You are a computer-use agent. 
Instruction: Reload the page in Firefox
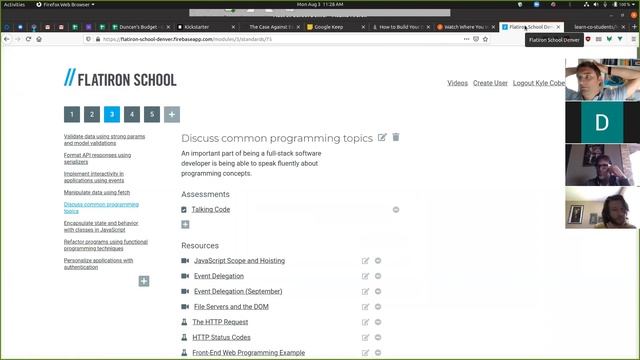click(x=28, y=39)
